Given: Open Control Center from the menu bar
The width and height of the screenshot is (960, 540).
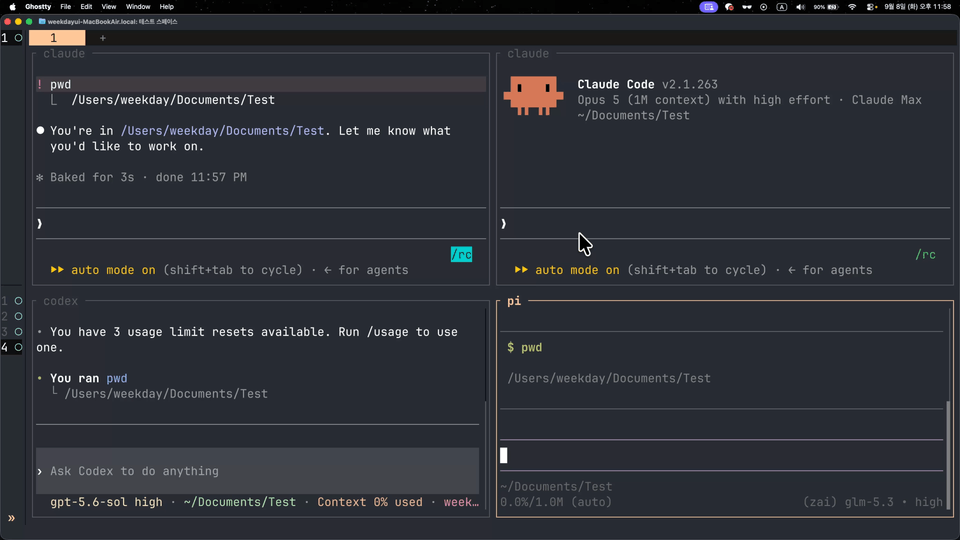Looking at the screenshot, I should click(x=872, y=7).
